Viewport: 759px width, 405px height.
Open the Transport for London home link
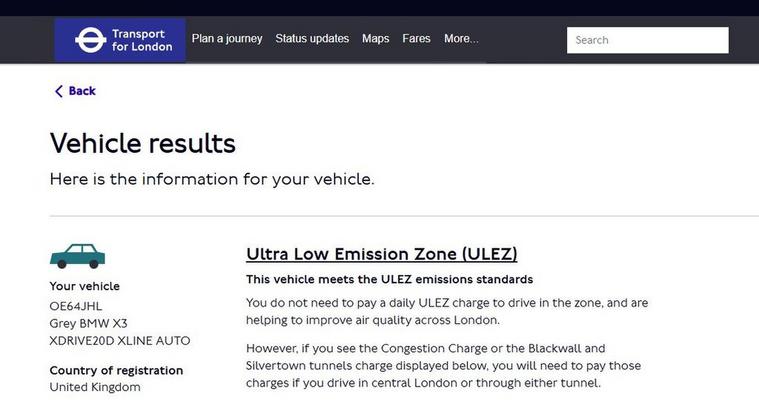click(120, 40)
